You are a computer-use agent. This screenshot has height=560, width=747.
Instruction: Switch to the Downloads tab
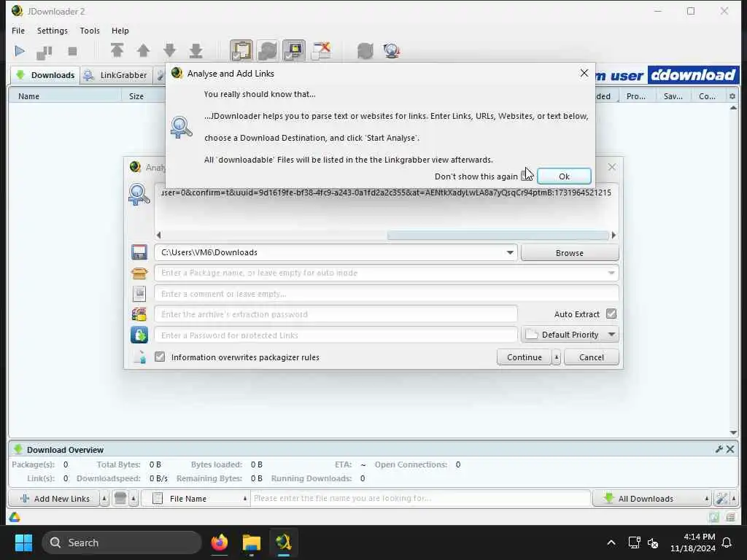(x=45, y=75)
